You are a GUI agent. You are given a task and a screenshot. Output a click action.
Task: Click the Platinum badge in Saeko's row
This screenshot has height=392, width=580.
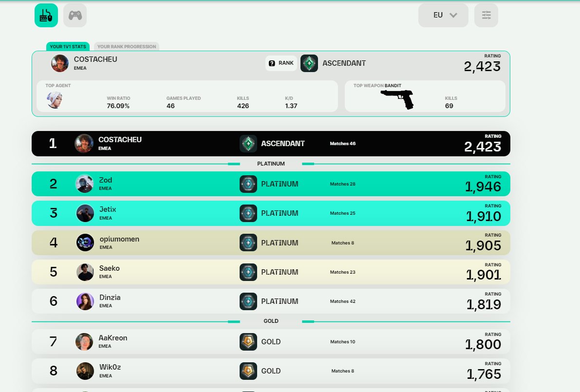pyautogui.click(x=248, y=272)
